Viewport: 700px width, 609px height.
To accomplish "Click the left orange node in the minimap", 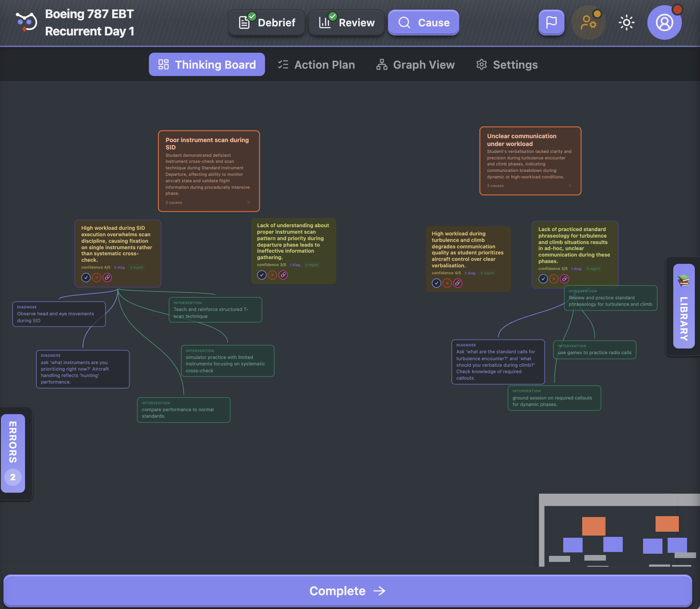I will click(x=594, y=526).
